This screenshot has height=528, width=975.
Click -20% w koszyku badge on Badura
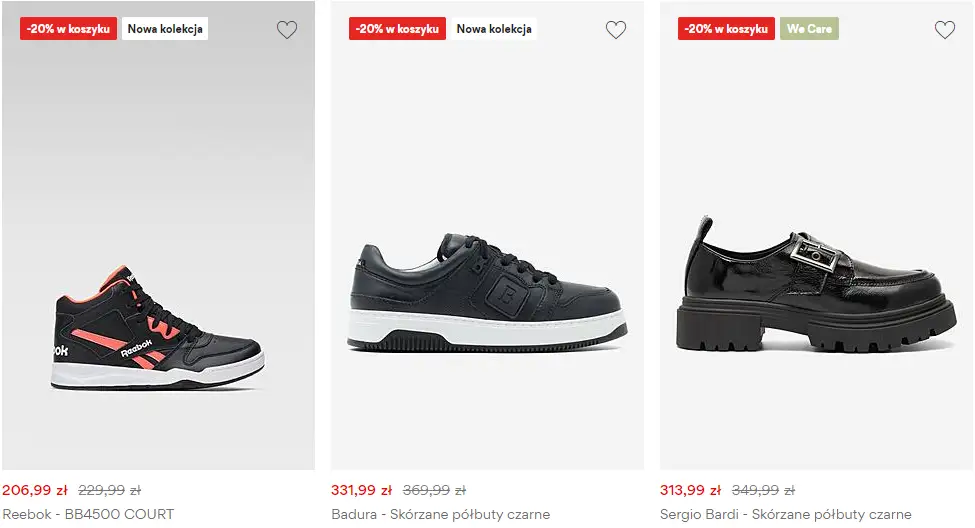click(398, 29)
